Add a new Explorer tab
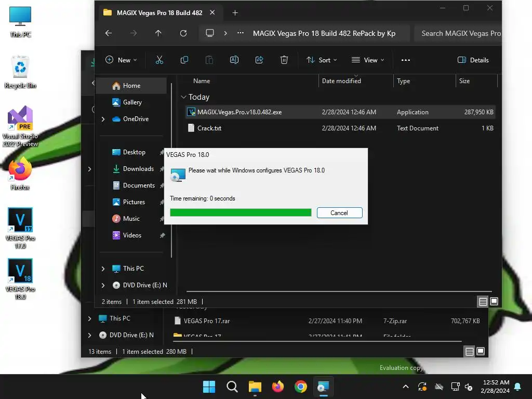Screen dimensions: 532x399 (235, 13)
